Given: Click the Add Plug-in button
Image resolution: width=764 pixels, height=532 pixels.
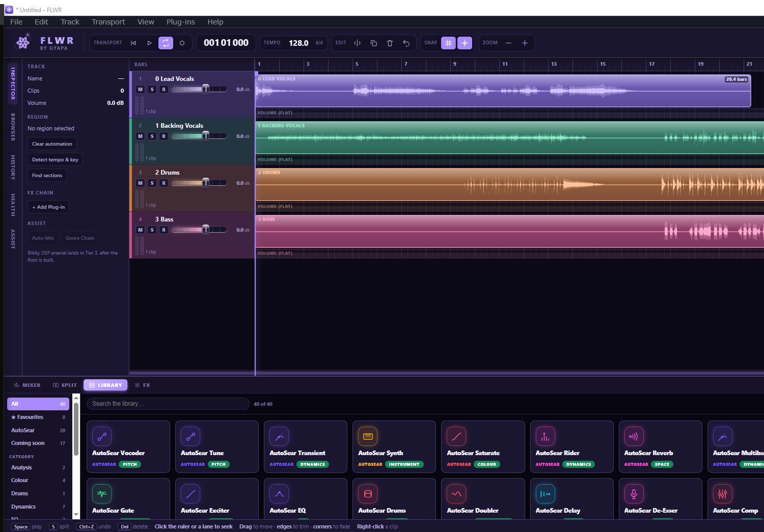Looking at the screenshot, I should point(48,207).
